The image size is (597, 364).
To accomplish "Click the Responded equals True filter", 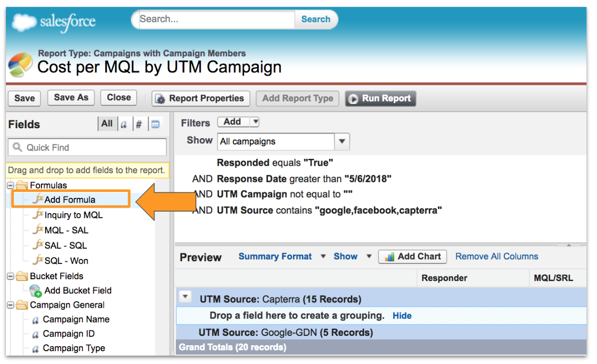I will [x=275, y=163].
